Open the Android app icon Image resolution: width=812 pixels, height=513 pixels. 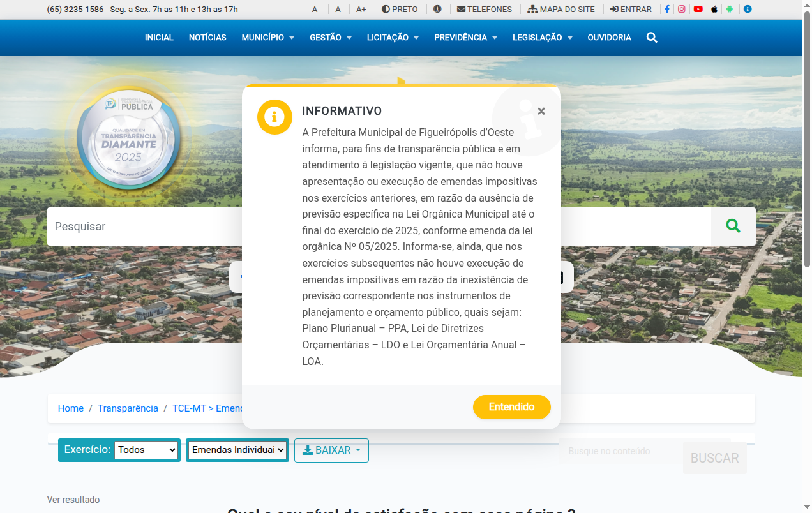pos(730,10)
